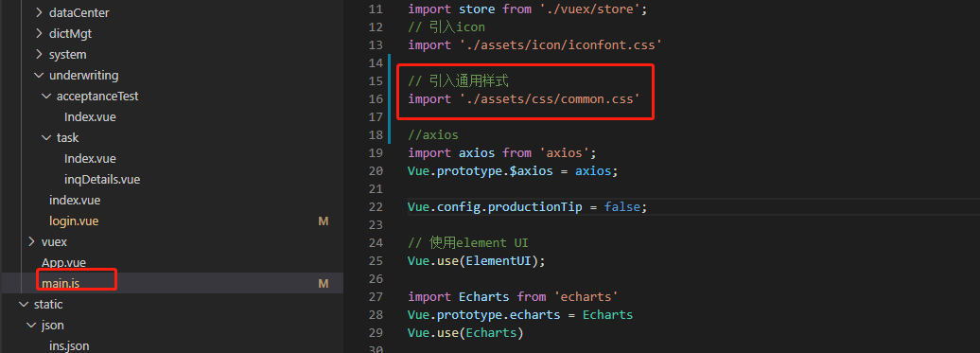Screen dimensions: 980x353
Task: Click $axios on line 20
Action: (532, 170)
